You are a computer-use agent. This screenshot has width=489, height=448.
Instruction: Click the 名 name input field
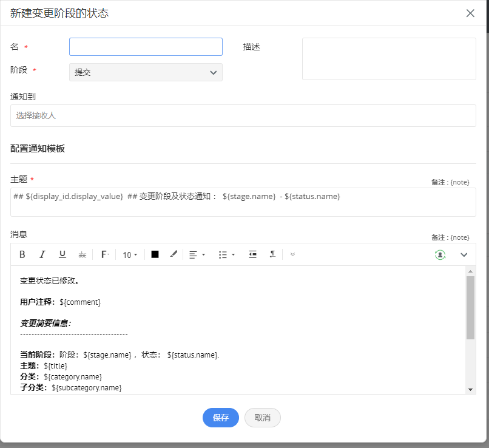[x=146, y=47]
